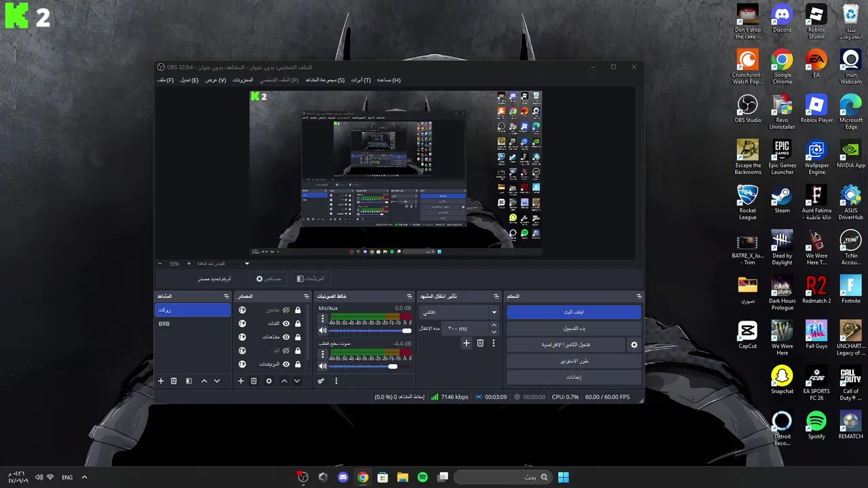The width and height of the screenshot is (868, 488).
Task: Hide the الشات source with eye toggle
Action: pyautogui.click(x=286, y=323)
